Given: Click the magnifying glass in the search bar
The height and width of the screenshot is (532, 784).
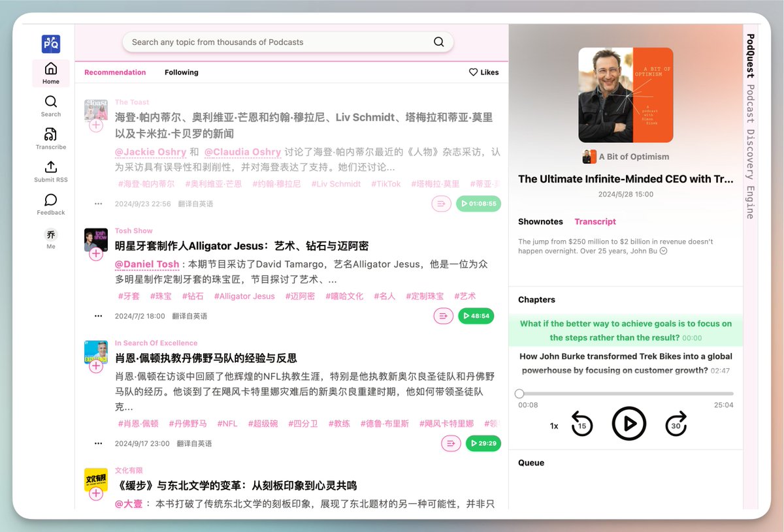Looking at the screenshot, I should tap(438, 41).
